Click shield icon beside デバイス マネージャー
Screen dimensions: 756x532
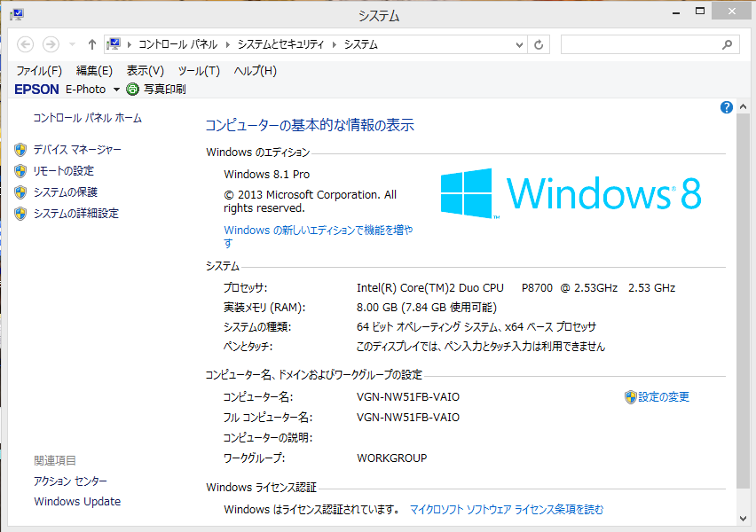[20, 150]
